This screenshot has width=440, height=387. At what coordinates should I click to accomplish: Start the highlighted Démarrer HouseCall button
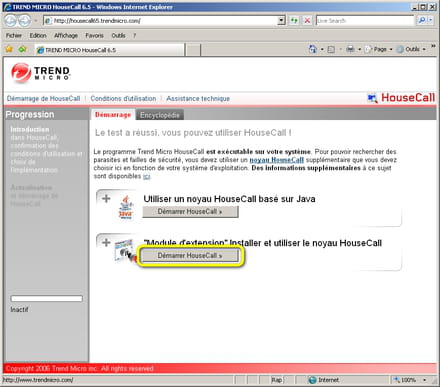(x=190, y=256)
